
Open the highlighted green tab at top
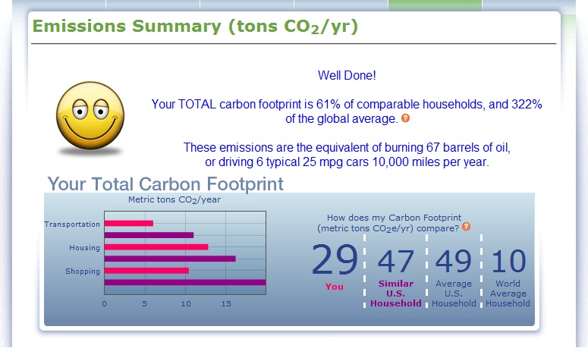435,5
